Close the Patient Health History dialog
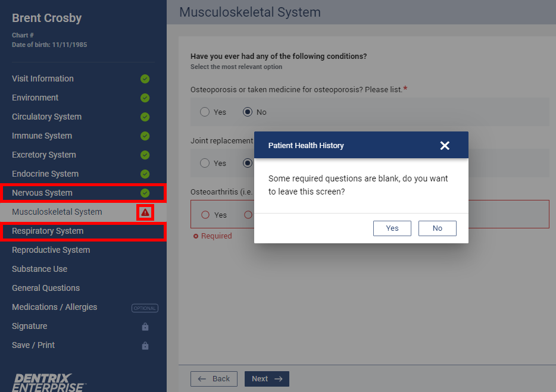The image size is (556, 392). pyautogui.click(x=445, y=146)
